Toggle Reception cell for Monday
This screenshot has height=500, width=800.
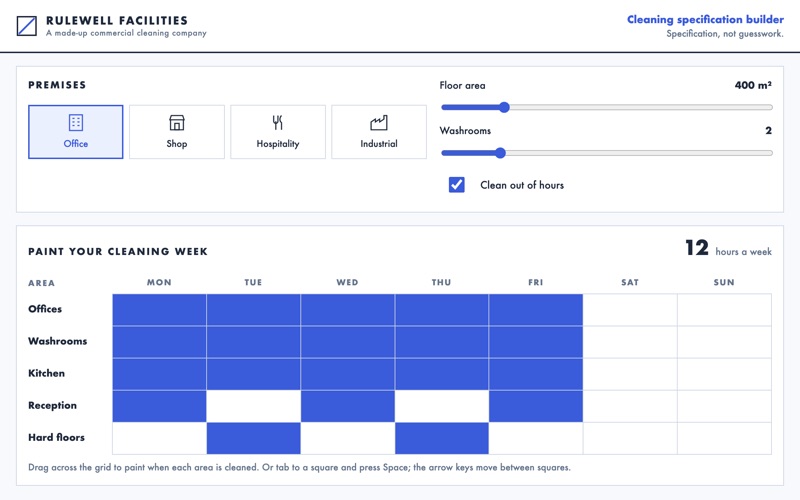159,406
